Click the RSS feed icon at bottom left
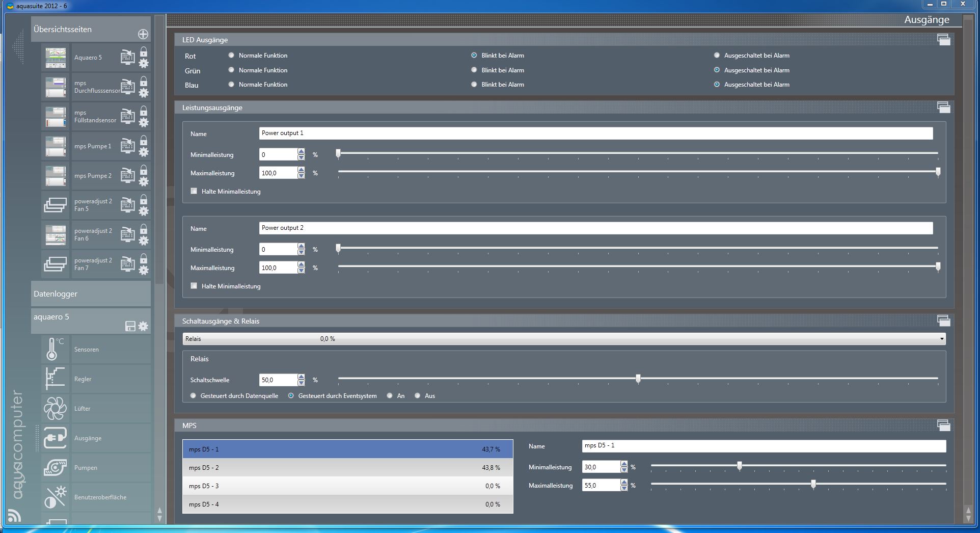980x533 pixels. pos(14,516)
